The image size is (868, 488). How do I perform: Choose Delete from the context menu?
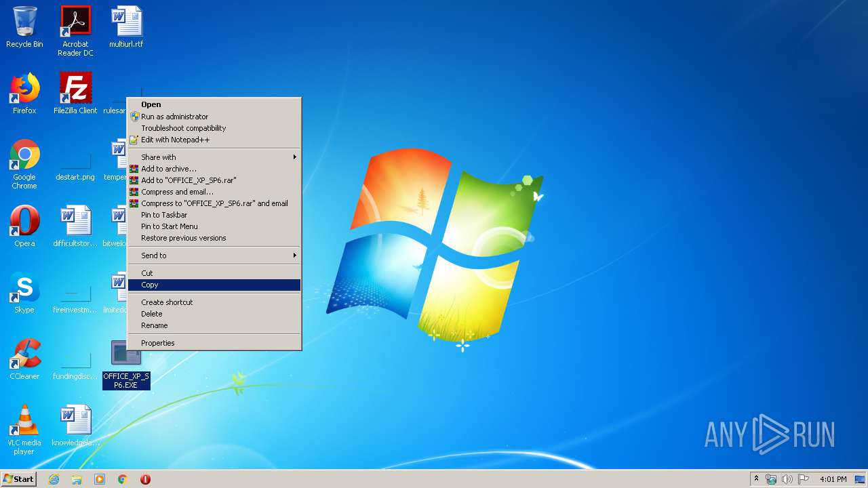click(214, 314)
